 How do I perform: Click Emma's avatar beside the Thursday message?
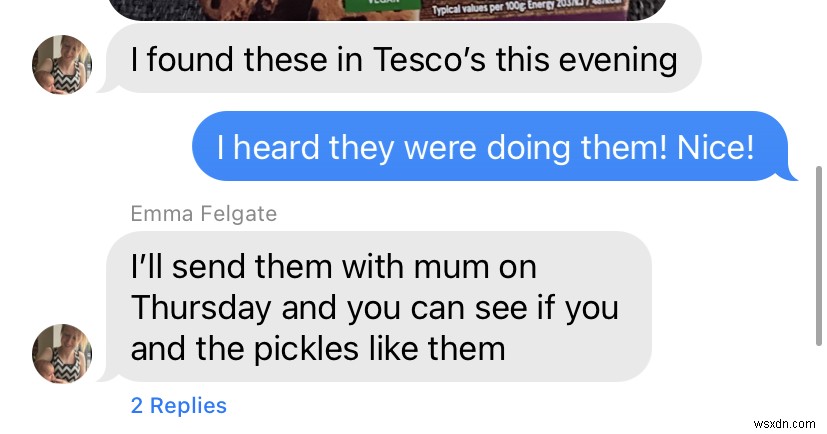(62, 355)
